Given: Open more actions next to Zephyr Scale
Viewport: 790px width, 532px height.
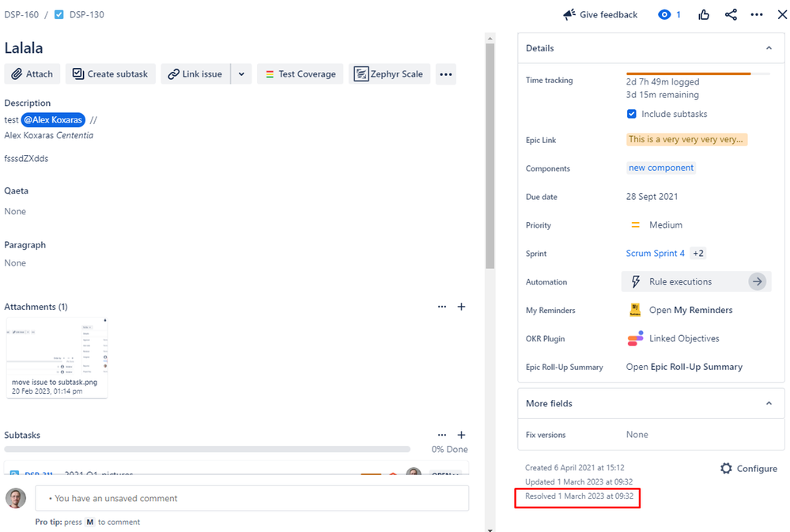Looking at the screenshot, I should click(x=446, y=74).
